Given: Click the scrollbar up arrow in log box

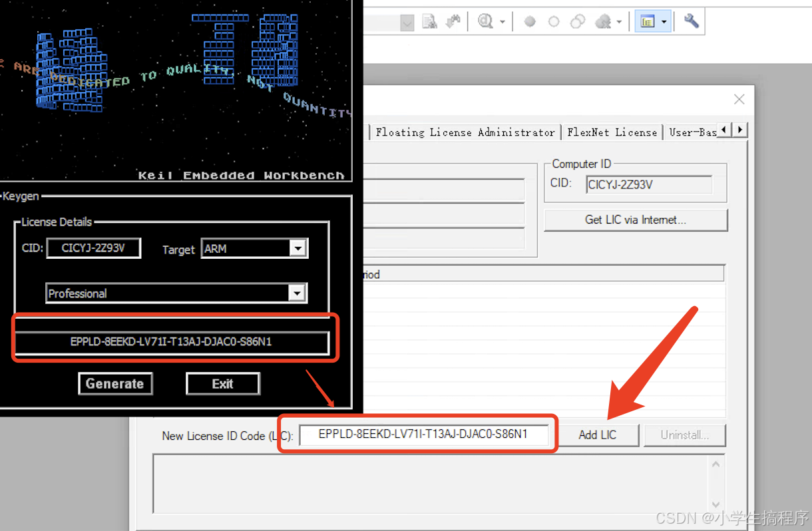Looking at the screenshot, I should 716,464.
